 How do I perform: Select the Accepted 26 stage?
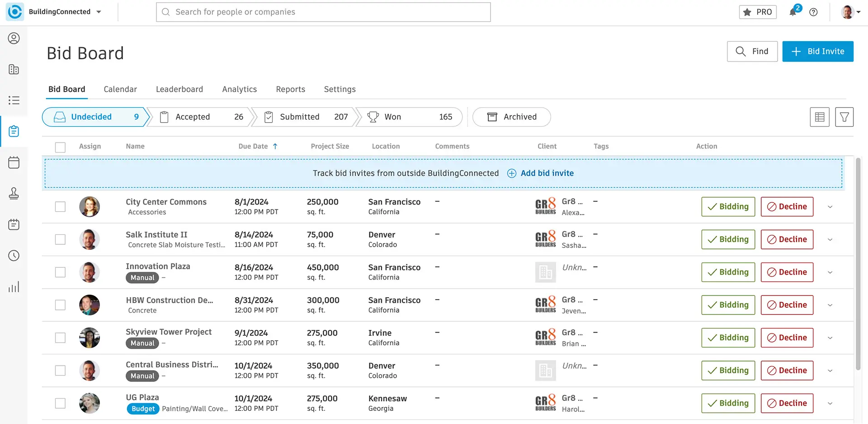coord(202,117)
